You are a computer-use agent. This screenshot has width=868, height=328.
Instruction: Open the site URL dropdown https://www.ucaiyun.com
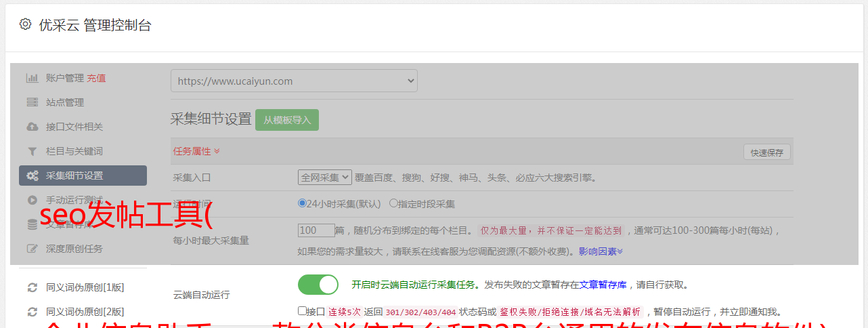click(x=294, y=81)
